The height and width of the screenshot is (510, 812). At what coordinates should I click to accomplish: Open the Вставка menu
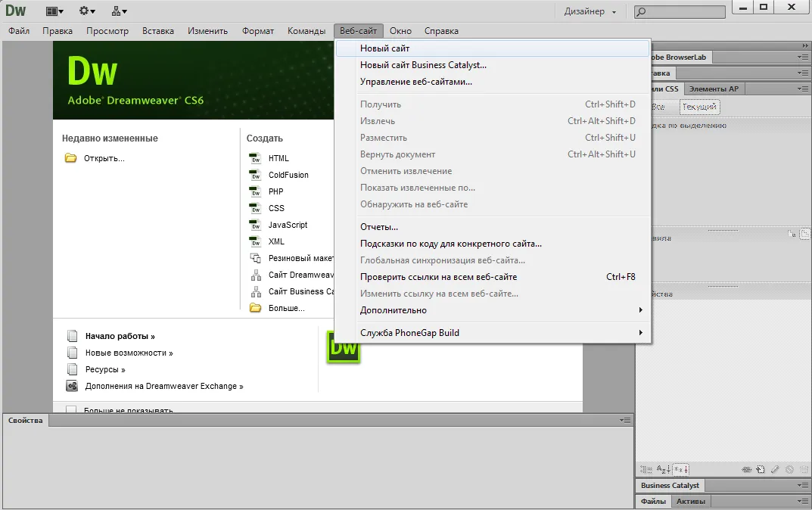pyautogui.click(x=158, y=31)
